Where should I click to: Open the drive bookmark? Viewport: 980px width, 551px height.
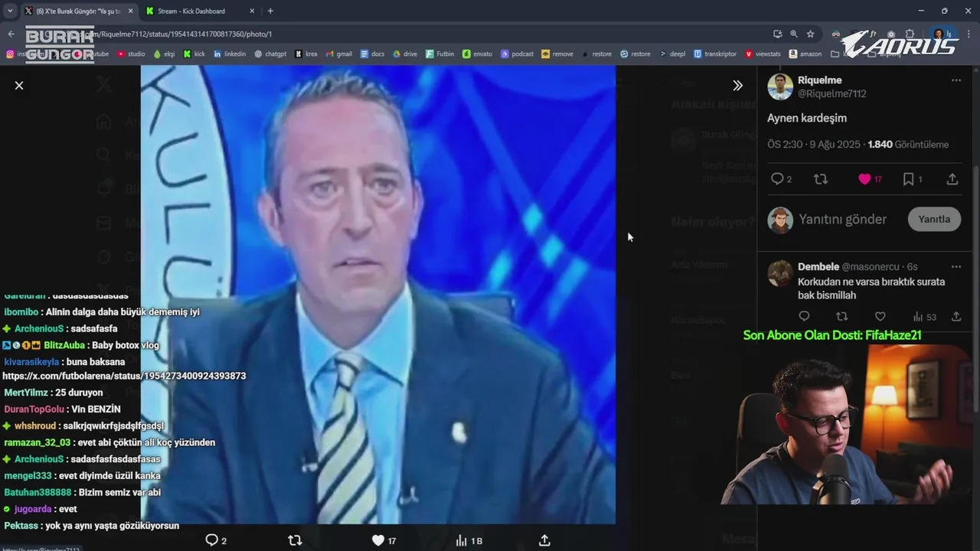tap(405, 54)
